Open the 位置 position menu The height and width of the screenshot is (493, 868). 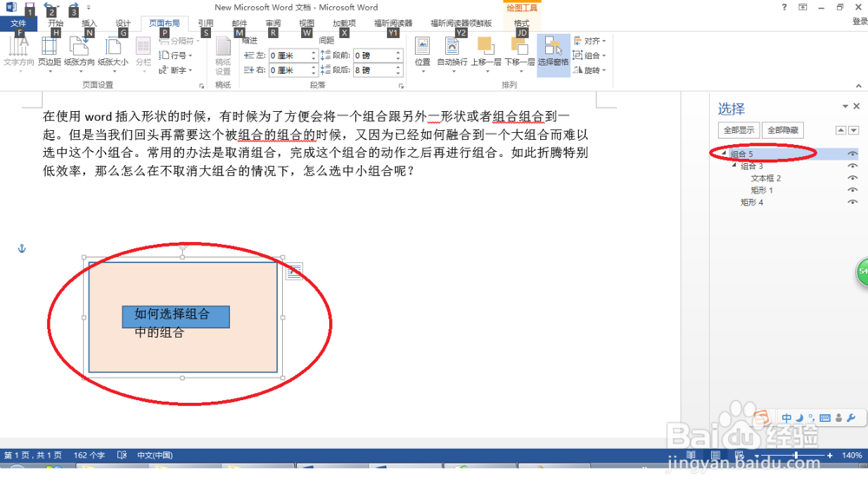[423, 54]
